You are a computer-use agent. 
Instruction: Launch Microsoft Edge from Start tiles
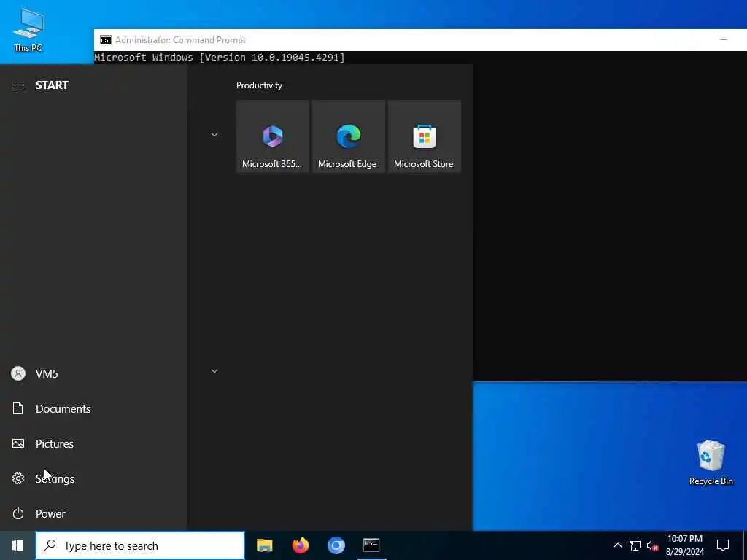pyautogui.click(x=348, y=136)
